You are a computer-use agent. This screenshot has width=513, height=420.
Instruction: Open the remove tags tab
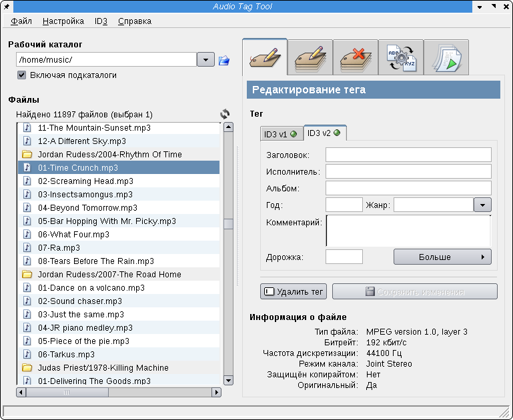pos(356,58)
